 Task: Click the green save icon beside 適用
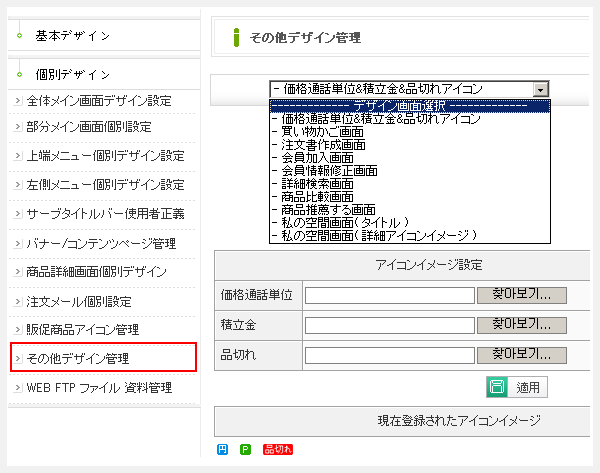point(497,388)
